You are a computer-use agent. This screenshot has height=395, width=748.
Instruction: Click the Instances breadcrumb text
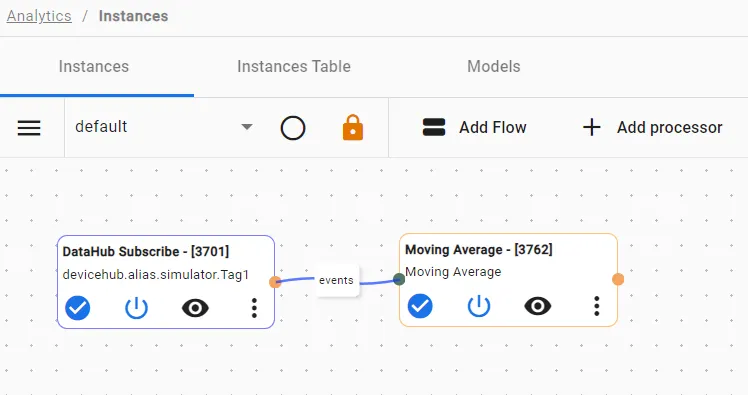(134, 16)
